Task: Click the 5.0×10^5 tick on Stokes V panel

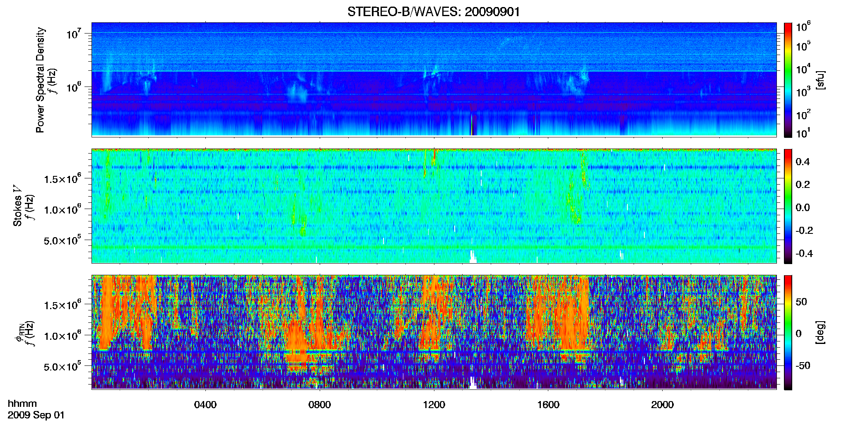Action: tap(62, 240)
